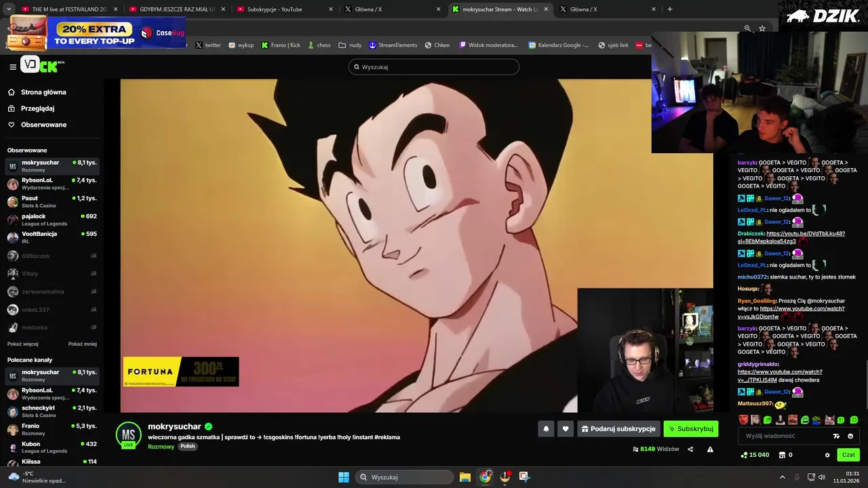The height and width of the screenshot is (488, 868).
Task: Open chat translation icon in message box
Action: [x=836, y=436]
